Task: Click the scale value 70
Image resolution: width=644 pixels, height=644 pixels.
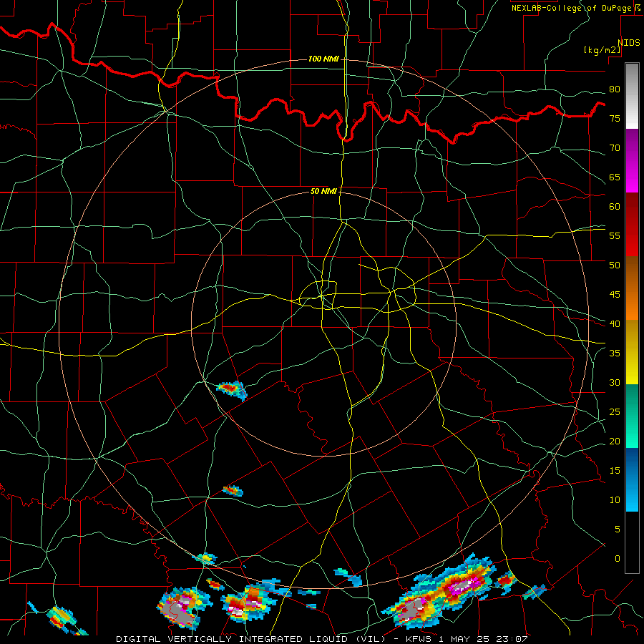Action: coord(615,148)
